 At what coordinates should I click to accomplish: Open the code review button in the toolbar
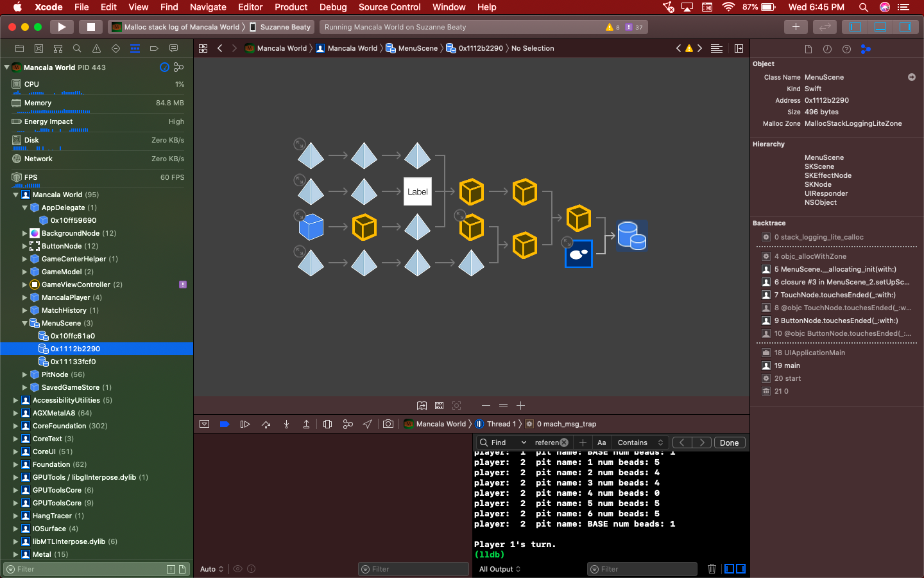click(825, 27)
